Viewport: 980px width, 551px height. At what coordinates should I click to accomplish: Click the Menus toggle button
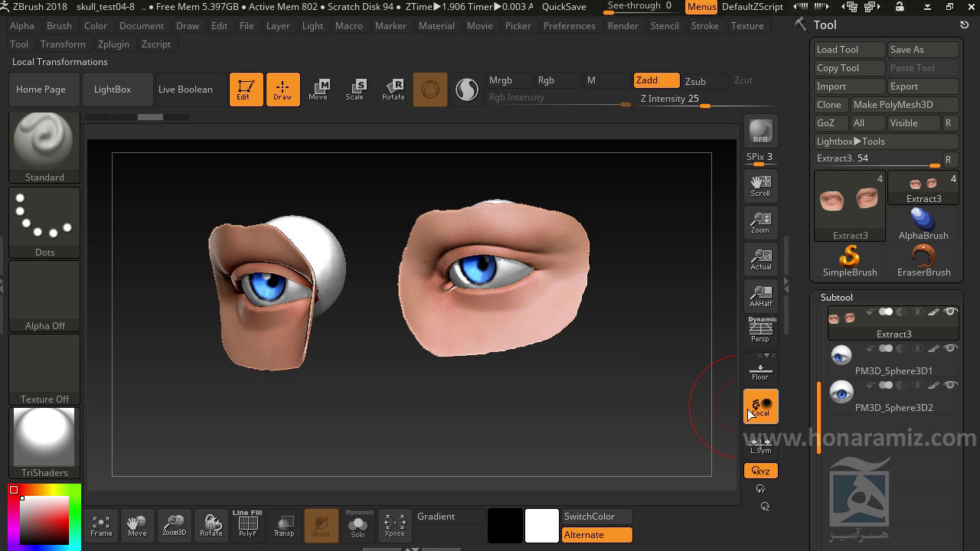(x=701, y=6)
